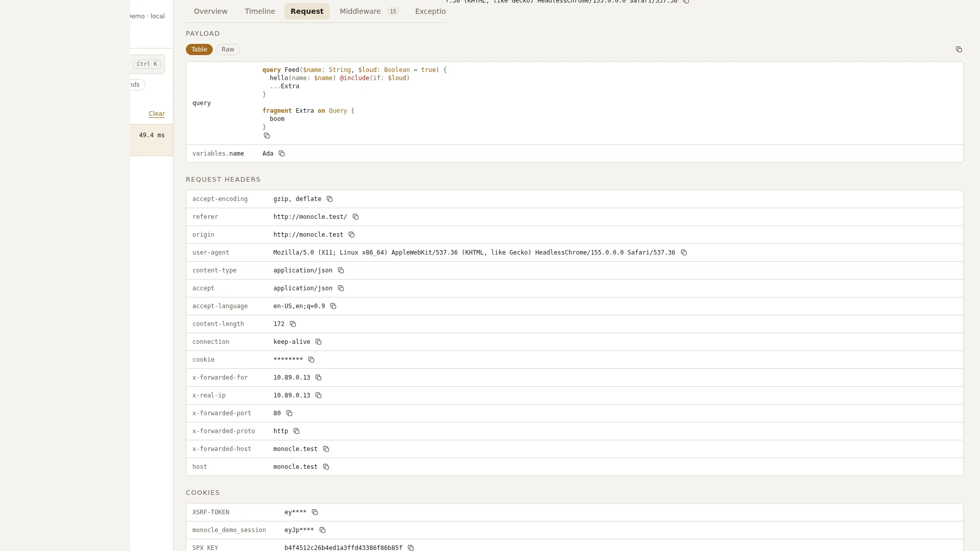Click the COOKIES heading
The height and width of the screenshot is (551, 980).
[x=203, y=493]
